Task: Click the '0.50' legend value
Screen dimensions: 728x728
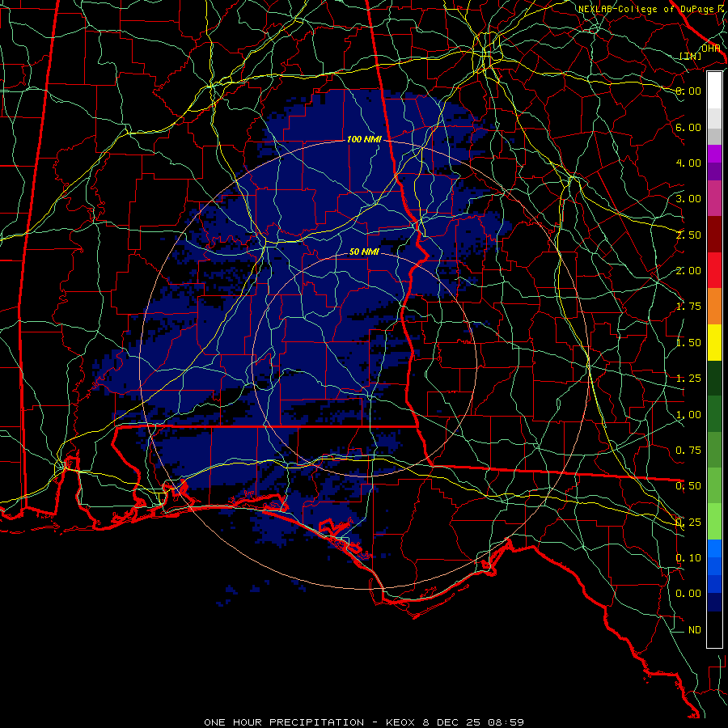Action: (x=688, y=486)
